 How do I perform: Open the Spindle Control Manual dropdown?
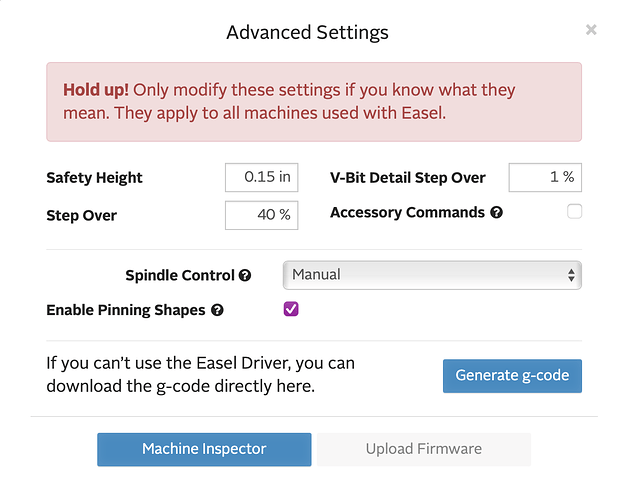coord(431,274)
